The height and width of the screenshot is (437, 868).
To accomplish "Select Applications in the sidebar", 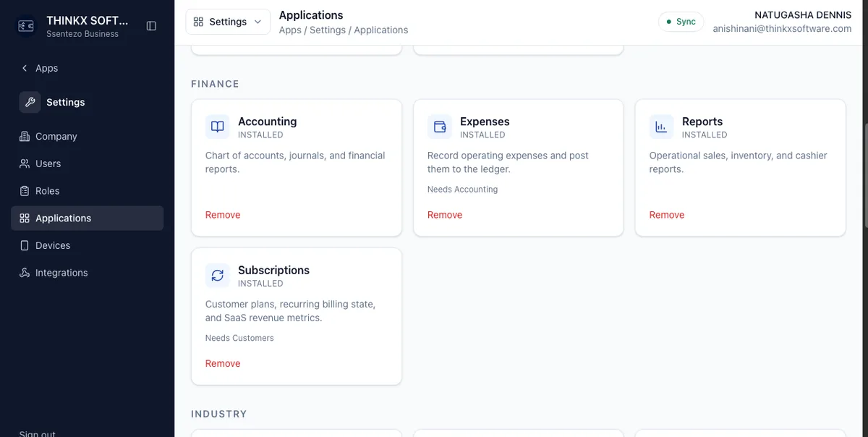I will point(87,218).
